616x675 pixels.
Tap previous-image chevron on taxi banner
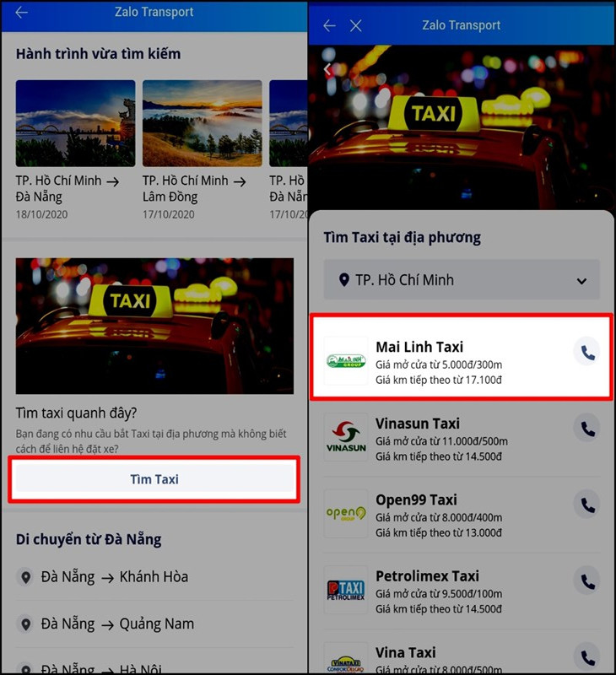(x=327, y=69)
